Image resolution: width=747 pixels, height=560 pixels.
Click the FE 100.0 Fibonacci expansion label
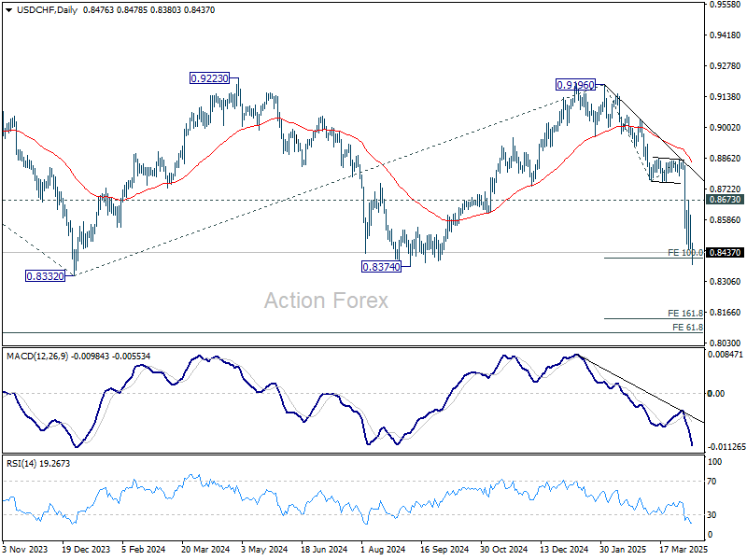(x=685, y=252)
